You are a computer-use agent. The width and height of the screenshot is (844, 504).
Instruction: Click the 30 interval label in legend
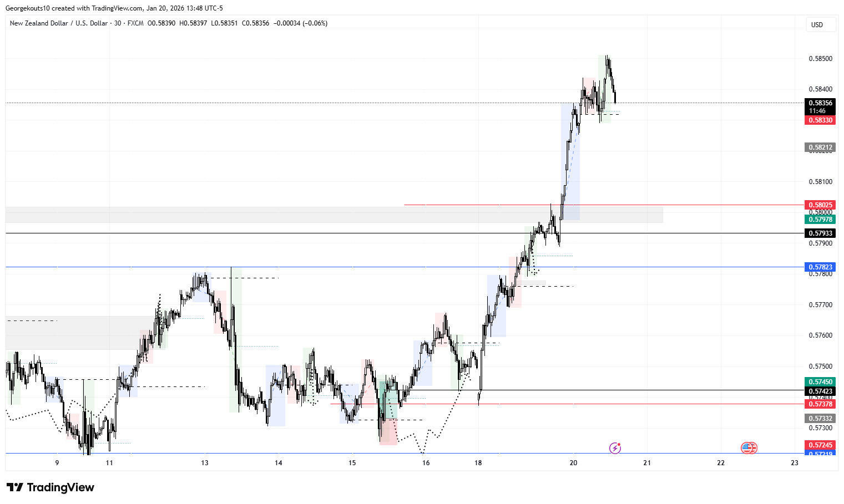[118, 23]
